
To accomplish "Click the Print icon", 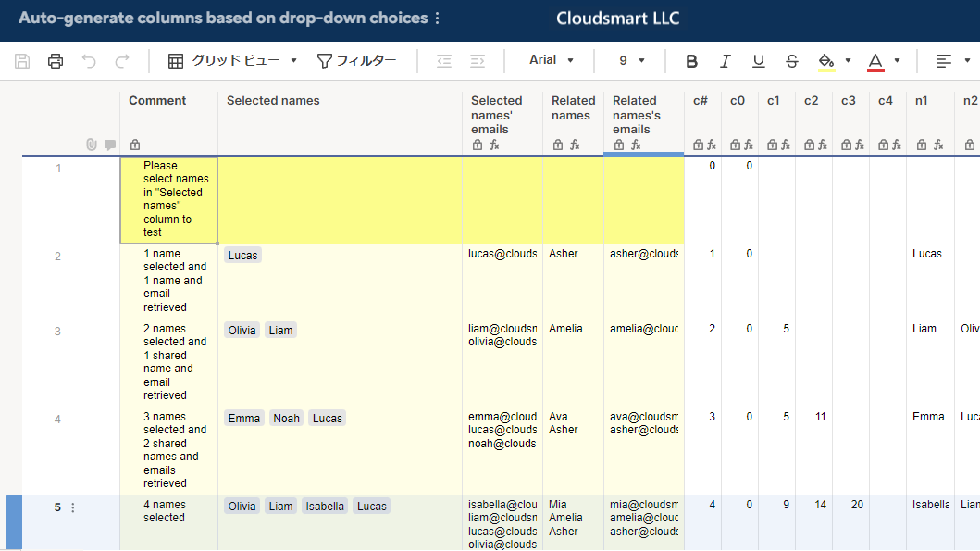I will pos(56,60).
